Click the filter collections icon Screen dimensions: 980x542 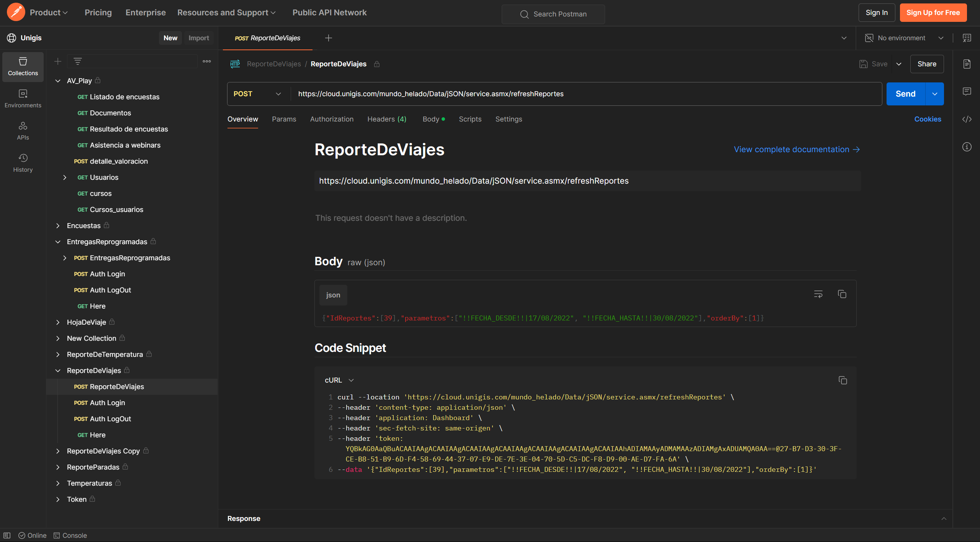pos(78,61)
